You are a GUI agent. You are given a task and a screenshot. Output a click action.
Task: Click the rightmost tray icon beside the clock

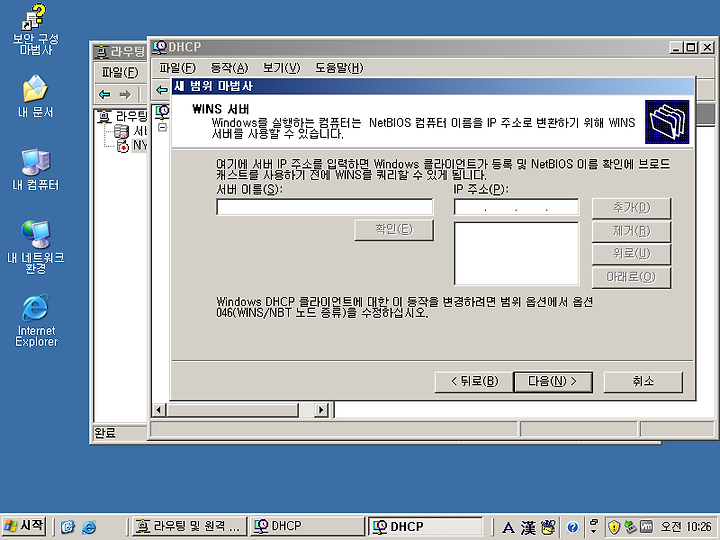point(646,527)
